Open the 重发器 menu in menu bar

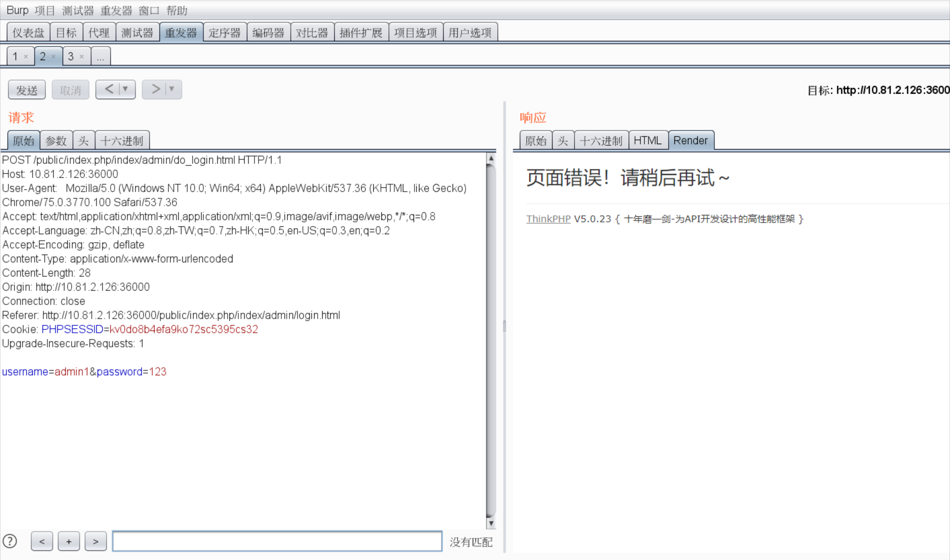[x=116, y=10]
